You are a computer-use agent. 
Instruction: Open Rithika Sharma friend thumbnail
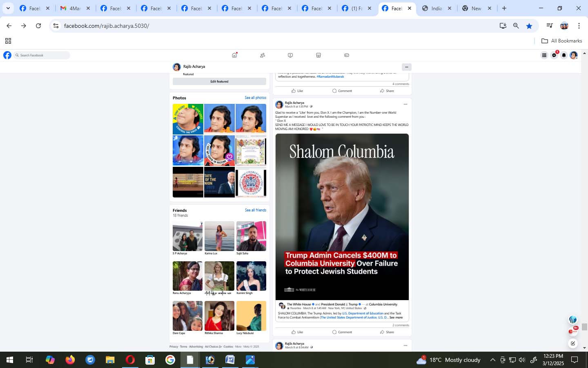(x=219, y=316)
